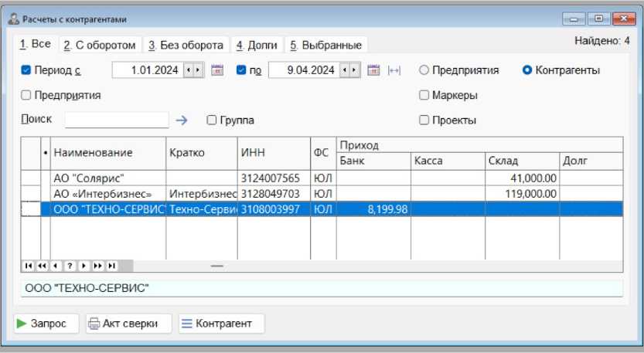The height and width of the screenshot is (353, 644).
Task: Go to next record in grid navigator
Action: [x=83, y=266]
